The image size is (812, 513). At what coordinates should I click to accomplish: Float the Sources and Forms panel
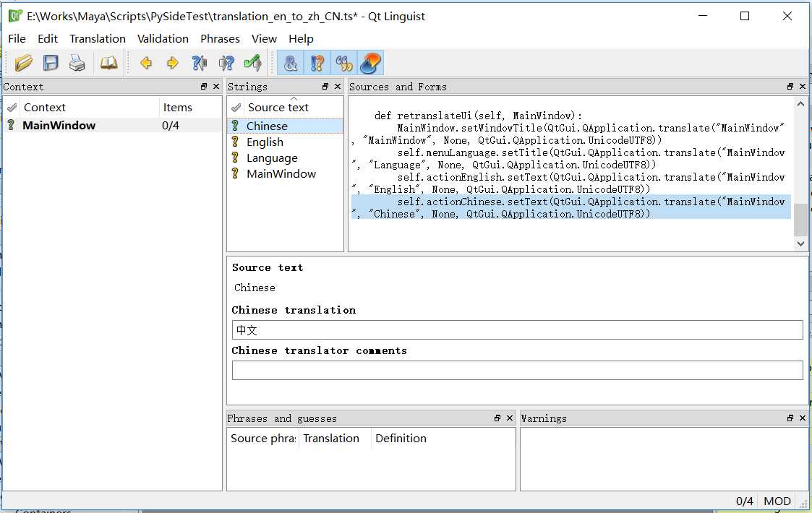click(790, 87)
